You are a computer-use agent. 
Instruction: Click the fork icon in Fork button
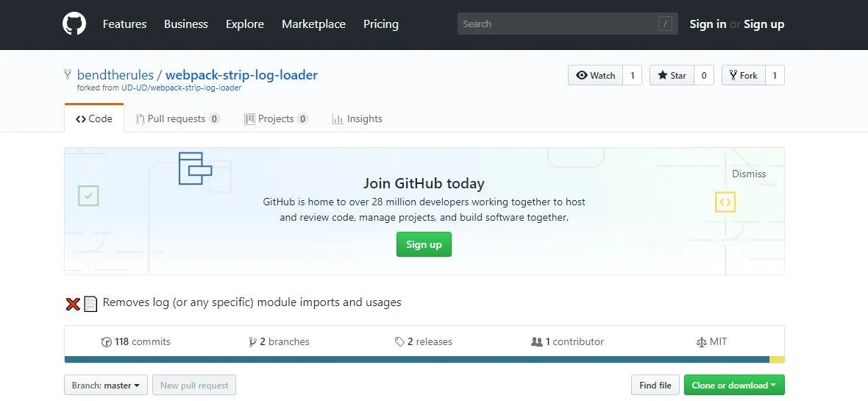tap(733, 75)
